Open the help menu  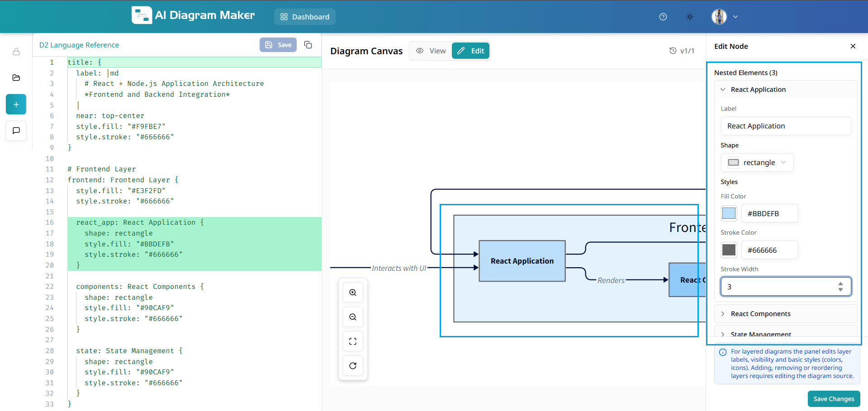click(663, 17)
